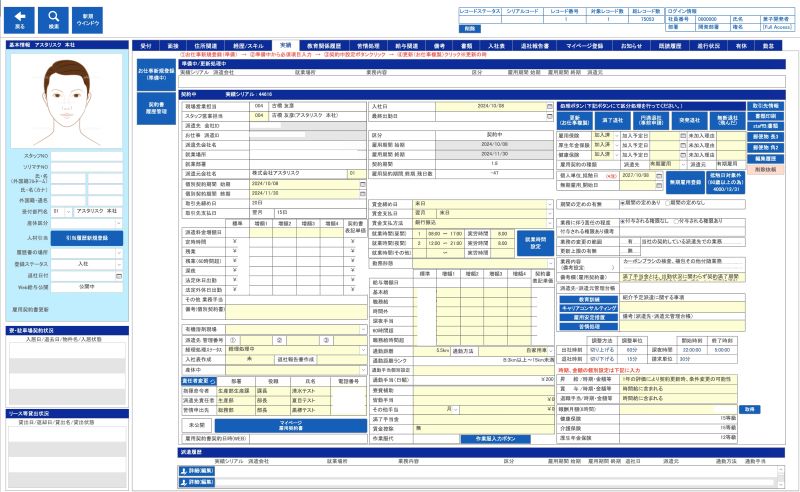
Task: Click the マイページ雇用契約書 button
Action: 291,426
